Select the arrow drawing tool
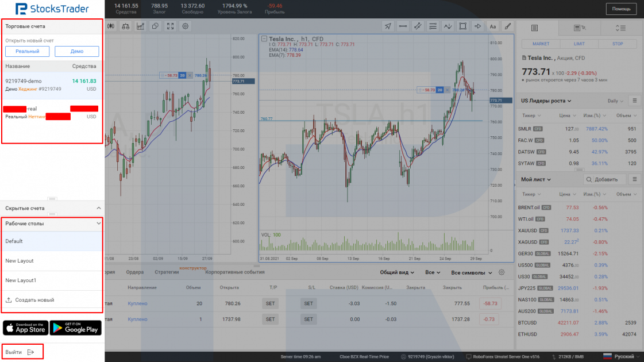Screen dimensions: 644x362 477,26
